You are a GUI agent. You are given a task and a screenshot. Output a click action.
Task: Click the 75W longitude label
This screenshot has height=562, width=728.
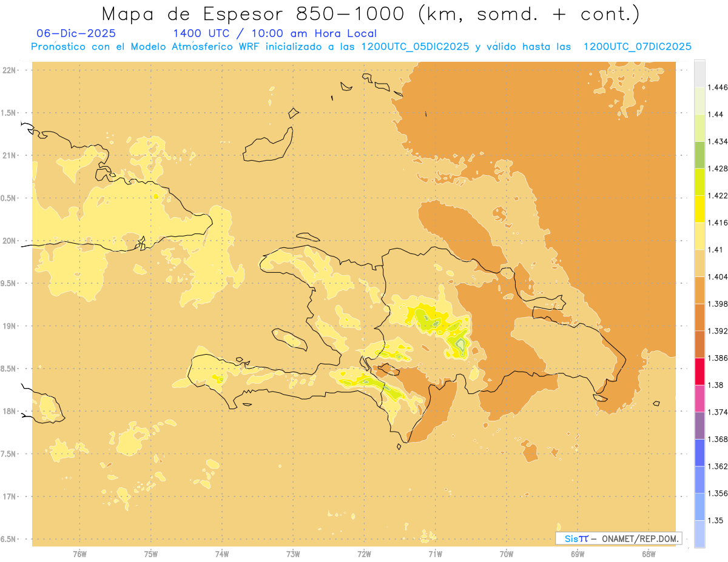pyautogui.click(x=151, y=554)
